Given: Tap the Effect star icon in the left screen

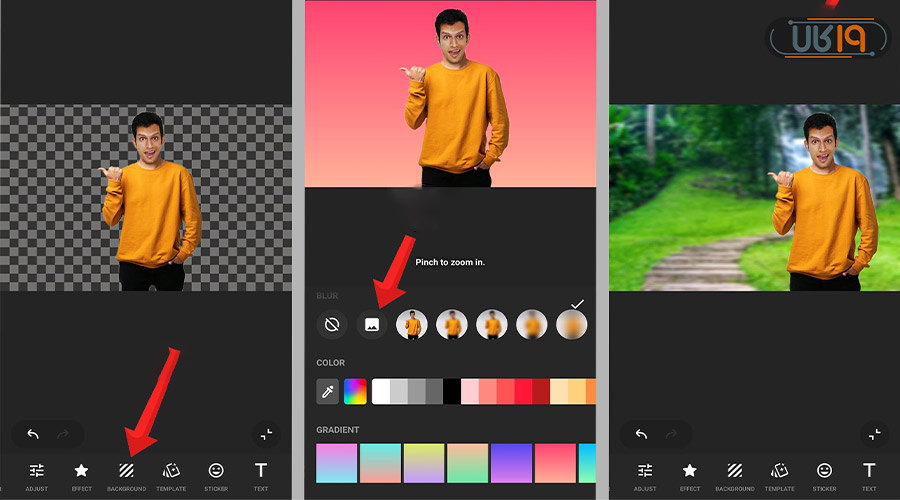Looking at the screenshot, I should tap(82, 473).
